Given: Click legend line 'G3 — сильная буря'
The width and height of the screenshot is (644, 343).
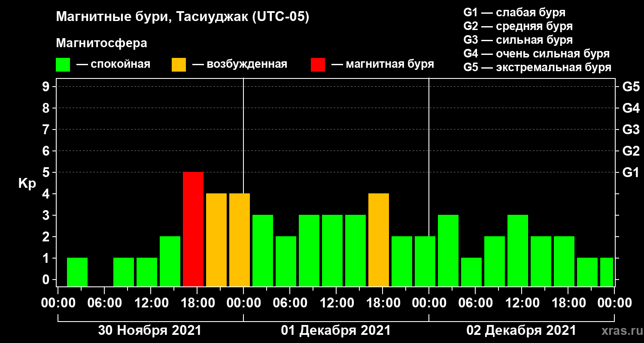Looking at the screenshot, I should point(518,40).
